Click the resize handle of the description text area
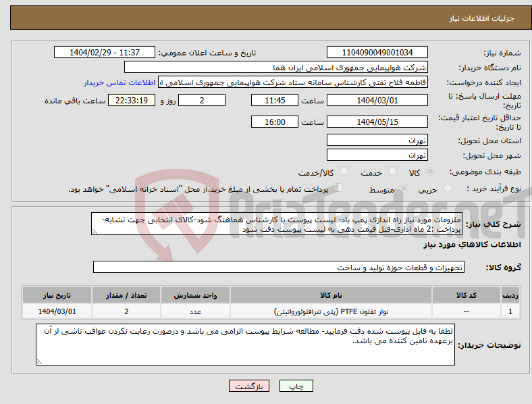532x404 pixels. click(x=95, y=232)
